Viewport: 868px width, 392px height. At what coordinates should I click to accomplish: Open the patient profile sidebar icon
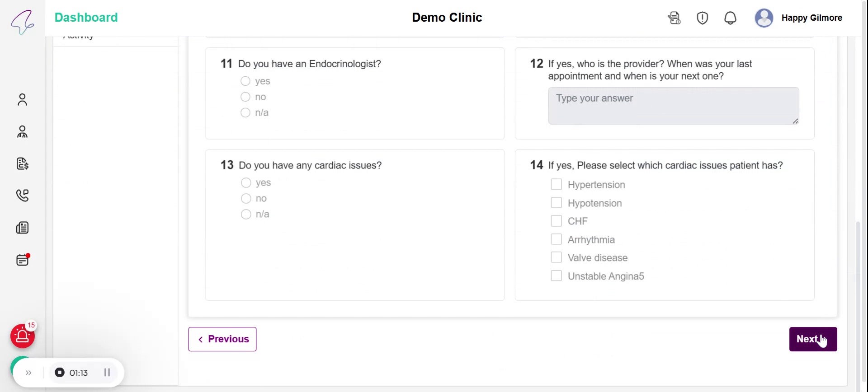point(22,99)
